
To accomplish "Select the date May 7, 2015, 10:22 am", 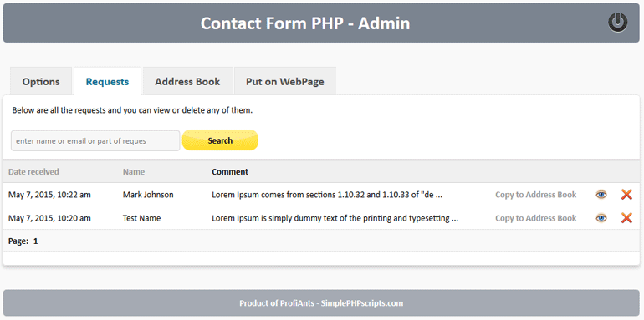I will point(49,195).
